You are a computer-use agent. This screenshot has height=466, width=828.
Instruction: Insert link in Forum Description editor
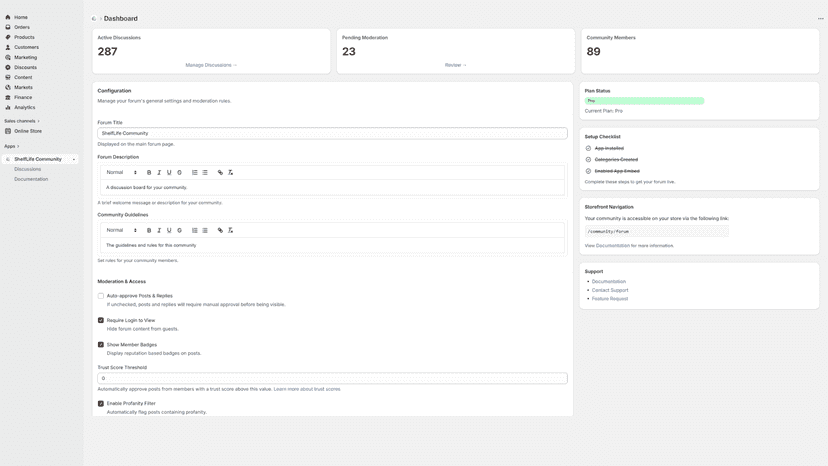(220, 172)
